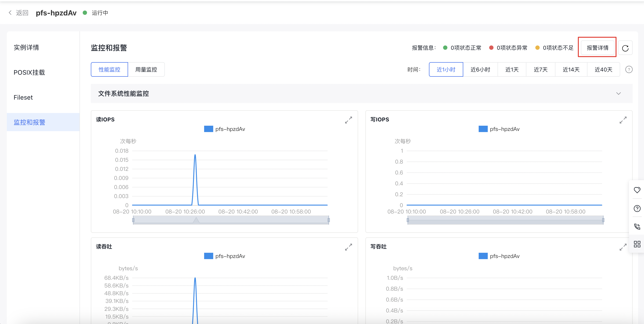Image resolution: width=644 pixels, height=324 pixels.
Task: Open Fileset in the sidebar
Action: pyautogui.click(x=43, y=97)
